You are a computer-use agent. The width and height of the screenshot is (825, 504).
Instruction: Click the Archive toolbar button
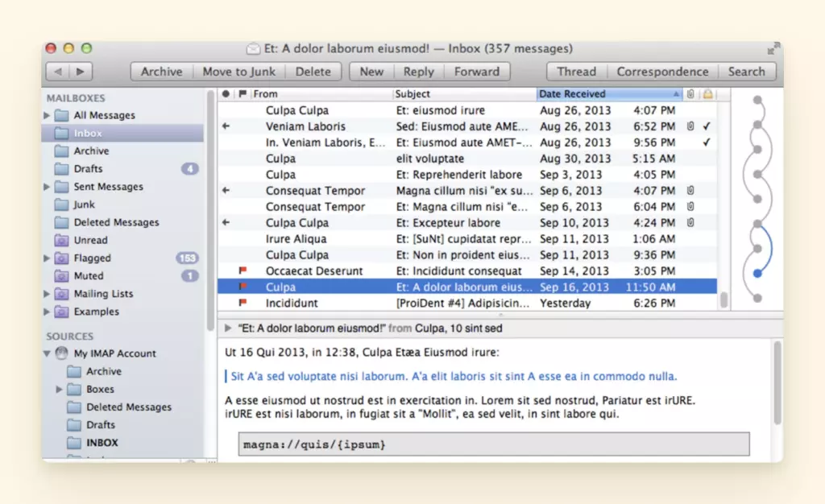pos(161,72)
